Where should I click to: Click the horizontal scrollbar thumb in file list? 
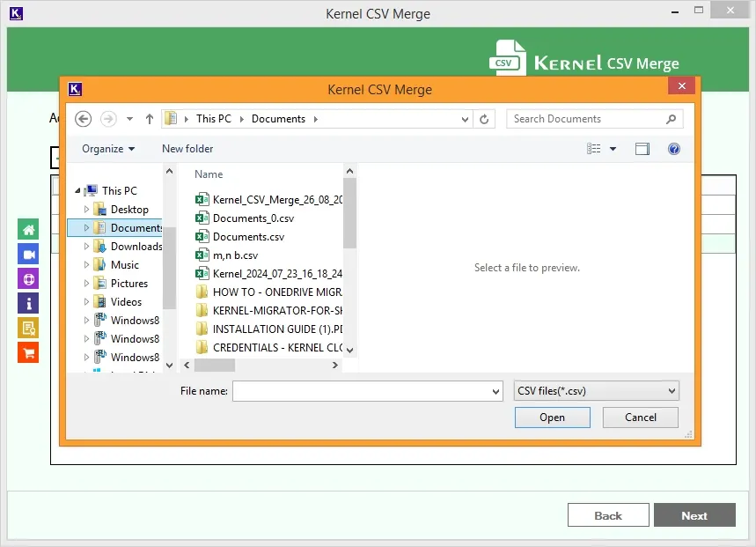coord(214,366)
